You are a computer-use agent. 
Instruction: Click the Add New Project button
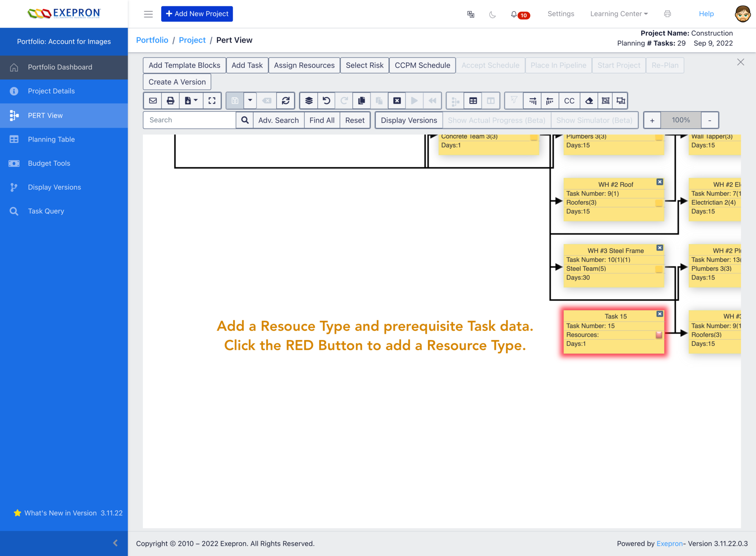tap(197, 14)
